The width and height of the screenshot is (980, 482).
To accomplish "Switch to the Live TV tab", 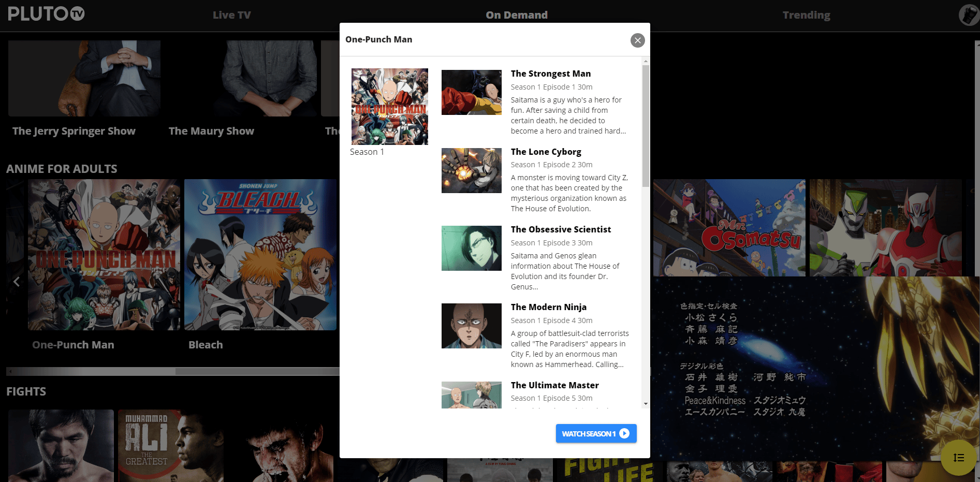I will click(231, 15).
